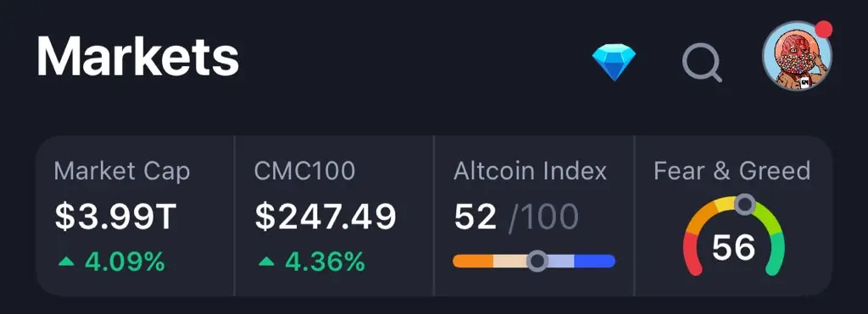Click the Fear & Greed gauge needle knob
The image size is (868, 314).
(745, 205)
